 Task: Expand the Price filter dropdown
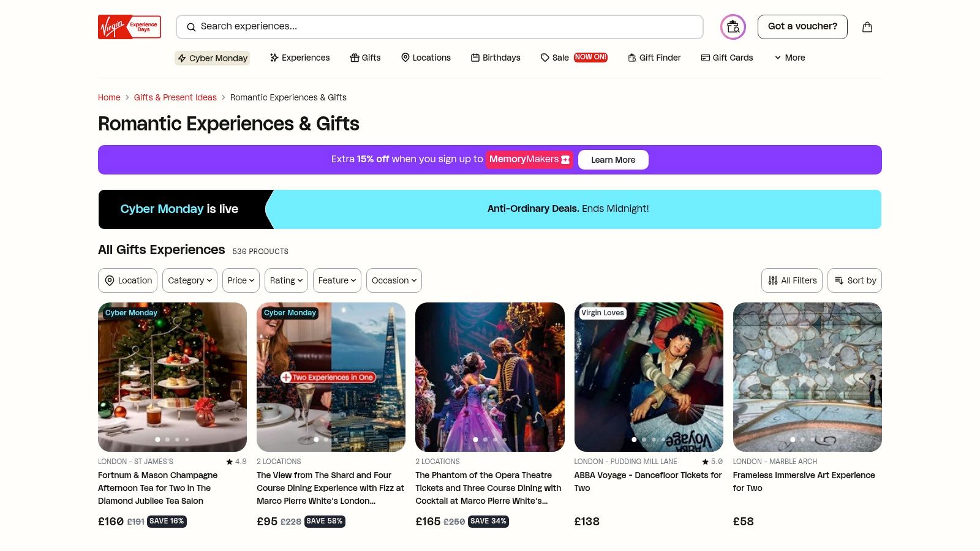pos(241,280)
